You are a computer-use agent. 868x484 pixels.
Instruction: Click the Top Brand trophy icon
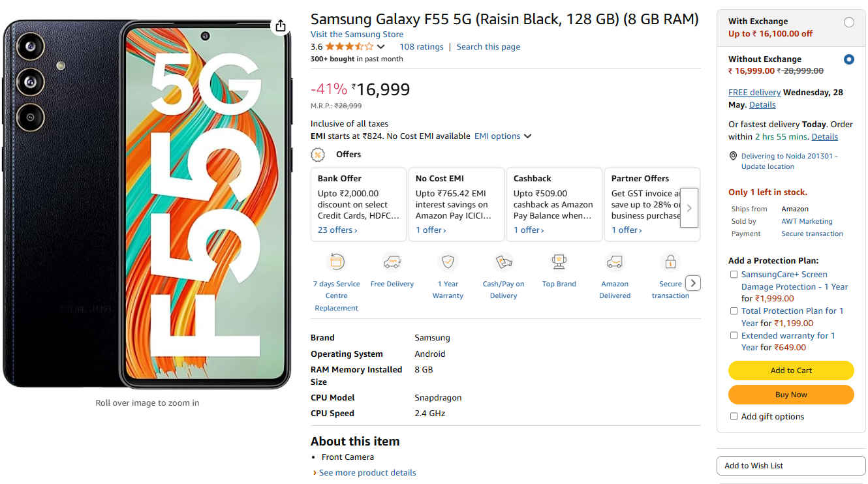559,262
